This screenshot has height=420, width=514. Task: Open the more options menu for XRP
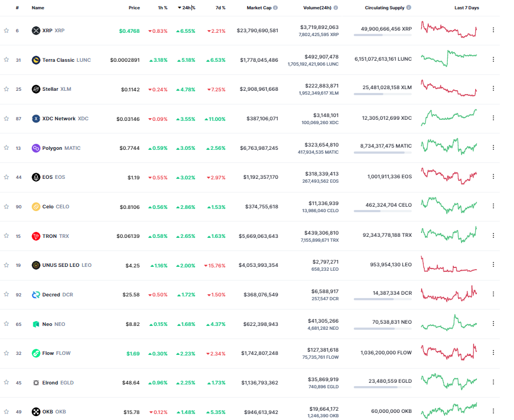[493, 30]
